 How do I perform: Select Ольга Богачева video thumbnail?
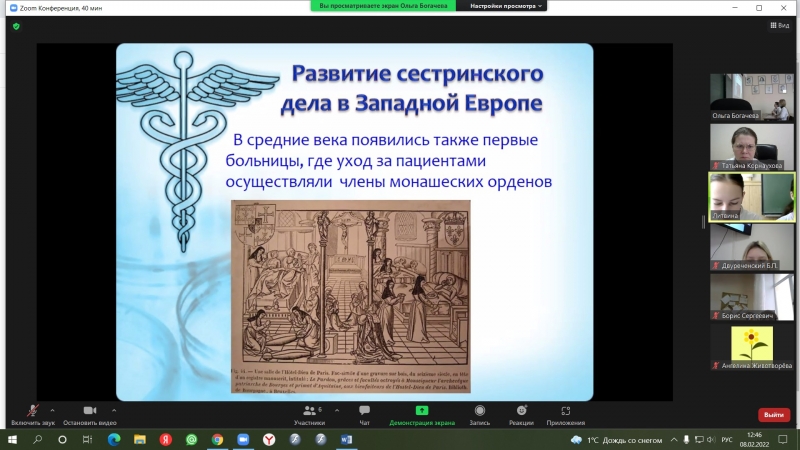coord(752,97)
